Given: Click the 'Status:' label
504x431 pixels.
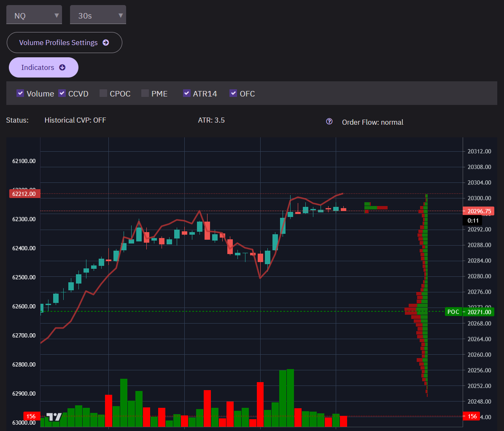Looking at the screenshot, I should click(17, 120).
